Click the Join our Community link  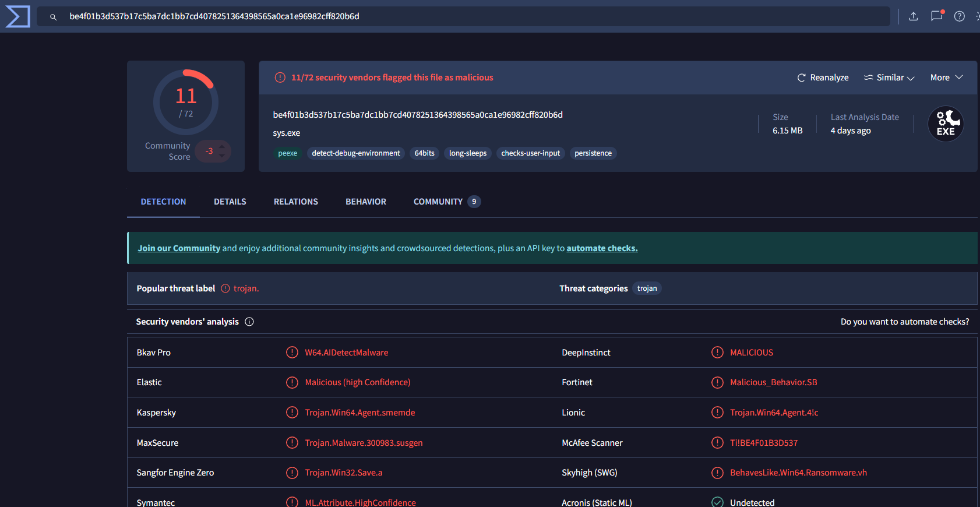click(x=179, y=248)
